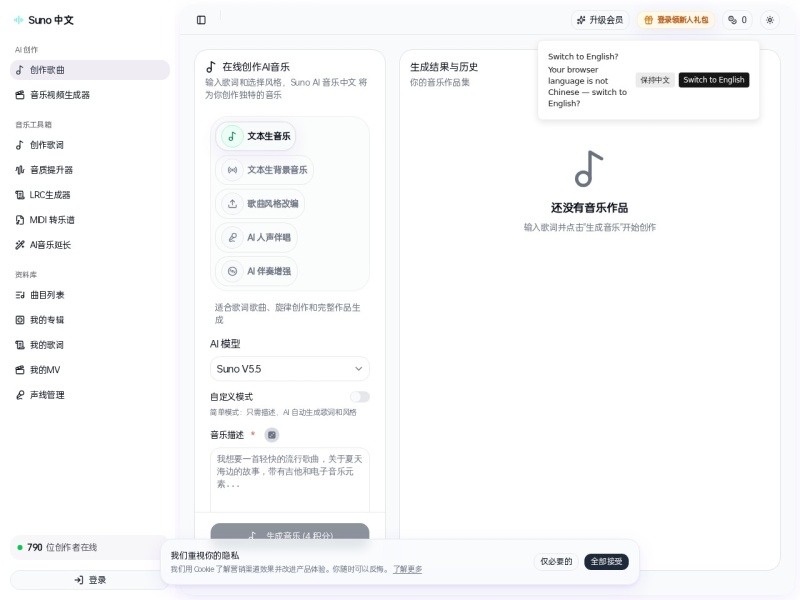Click the credits counter showing 0
Screen dimensions: 800x600
tap(737, 20)
